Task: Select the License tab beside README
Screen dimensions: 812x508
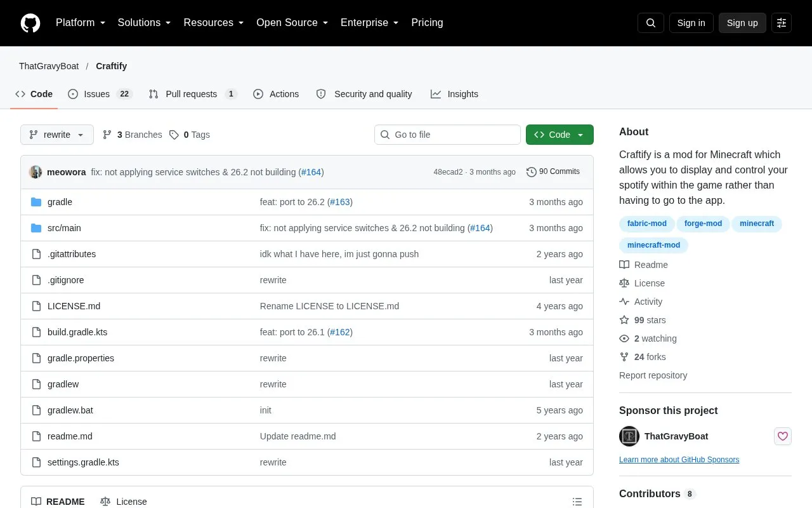Action: [x=124, y=502]
